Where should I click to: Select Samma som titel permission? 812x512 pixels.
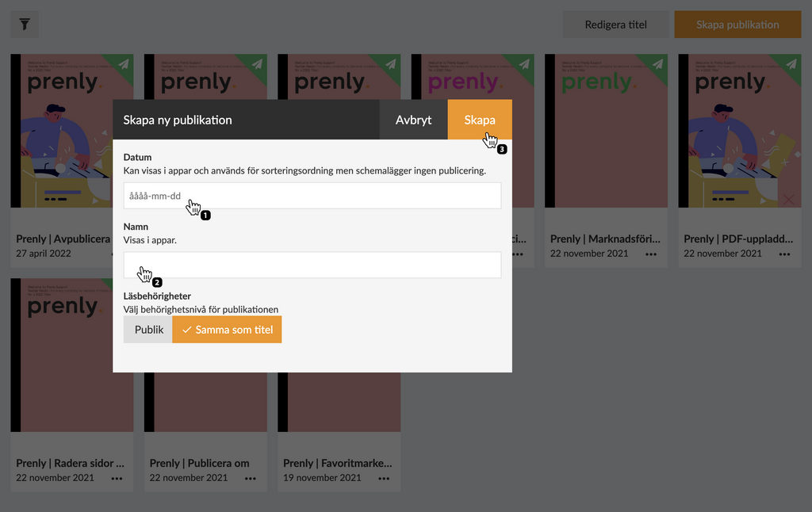pyautogui.click(x=227, y=330)
